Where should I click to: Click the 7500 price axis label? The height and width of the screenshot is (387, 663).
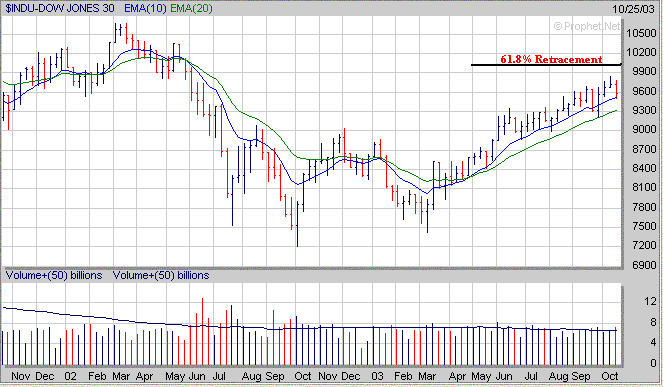pyautogui.click(x=644, y=226)
